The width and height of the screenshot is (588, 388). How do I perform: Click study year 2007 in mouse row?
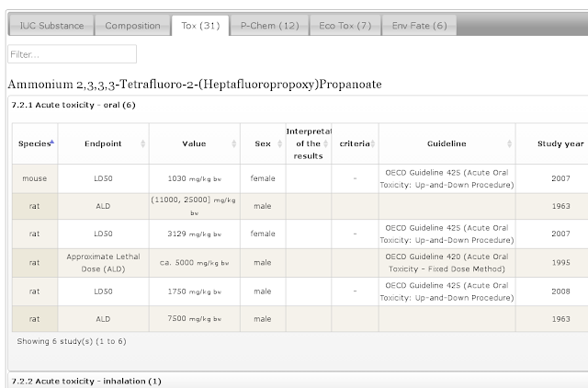tap(560, 178)
